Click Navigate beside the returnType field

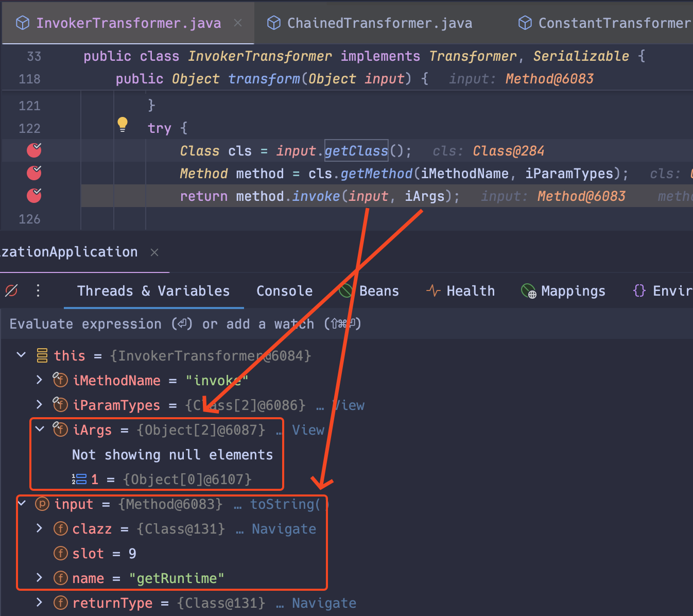tap(323, 603)
